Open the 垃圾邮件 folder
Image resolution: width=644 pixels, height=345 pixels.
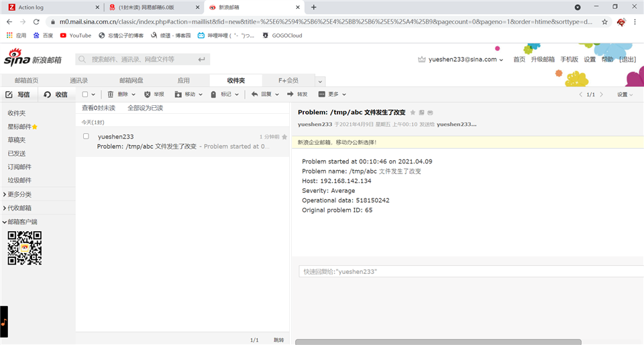(19, 180)
